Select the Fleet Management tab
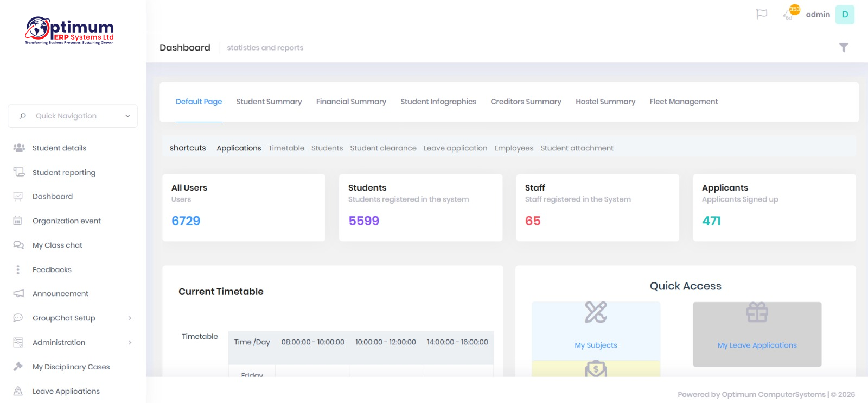The width and height of the screenshot is (868, 403). pyautogui.click(x=684, y=102)
